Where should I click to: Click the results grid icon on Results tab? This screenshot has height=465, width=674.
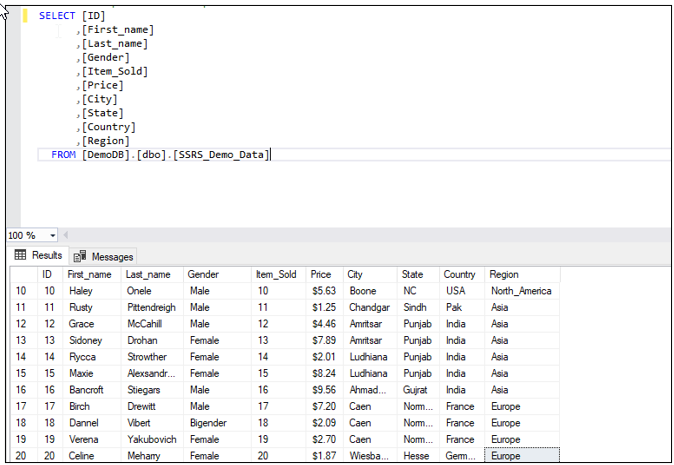coord(20,255)
